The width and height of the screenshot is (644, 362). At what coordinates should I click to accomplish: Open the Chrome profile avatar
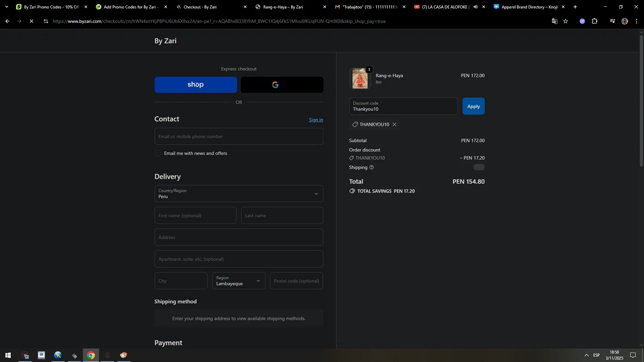625,21
